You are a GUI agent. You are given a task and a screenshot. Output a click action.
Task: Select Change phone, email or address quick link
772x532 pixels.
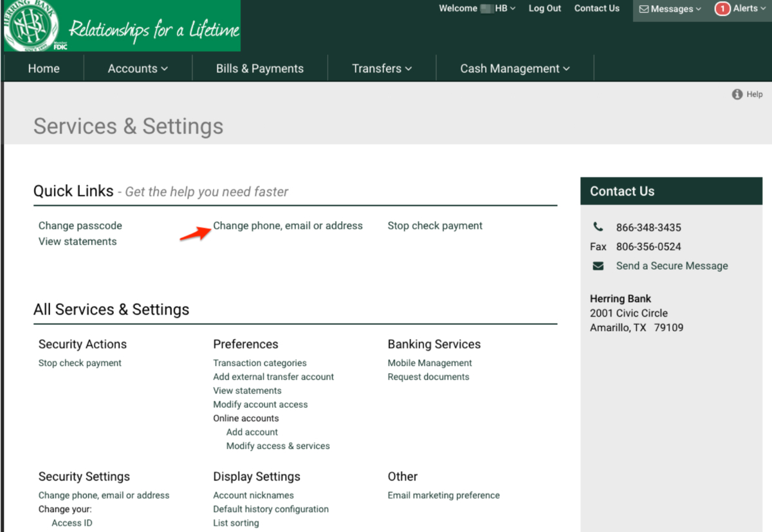(x=288, y=226)
